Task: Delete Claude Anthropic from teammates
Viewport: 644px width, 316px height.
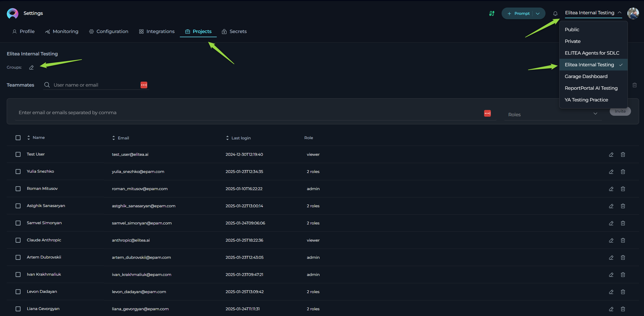Action: coord(623,240)
